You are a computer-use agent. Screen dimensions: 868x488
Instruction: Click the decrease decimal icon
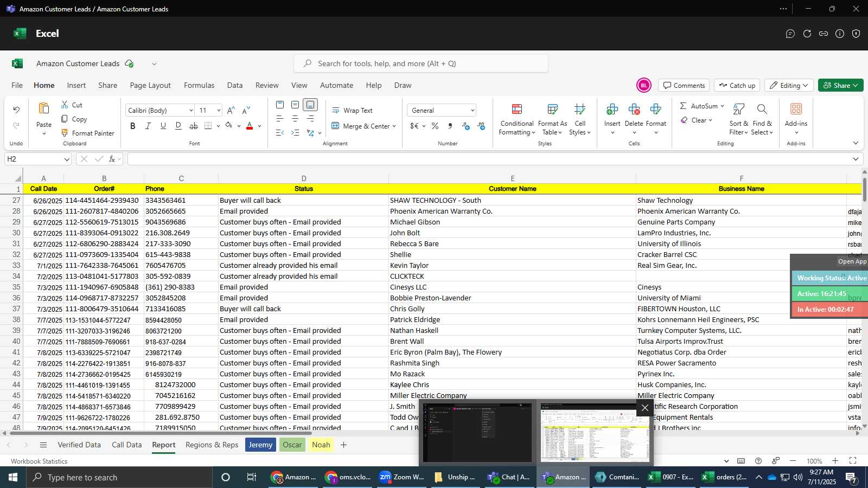point(481,126)
